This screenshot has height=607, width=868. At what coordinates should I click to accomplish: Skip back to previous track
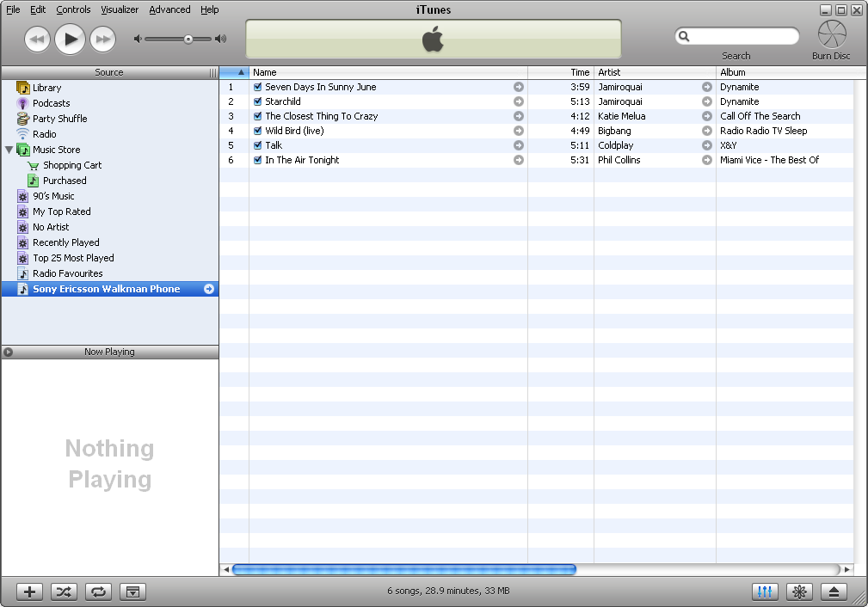pyautogui.click(x=37, y=40)
